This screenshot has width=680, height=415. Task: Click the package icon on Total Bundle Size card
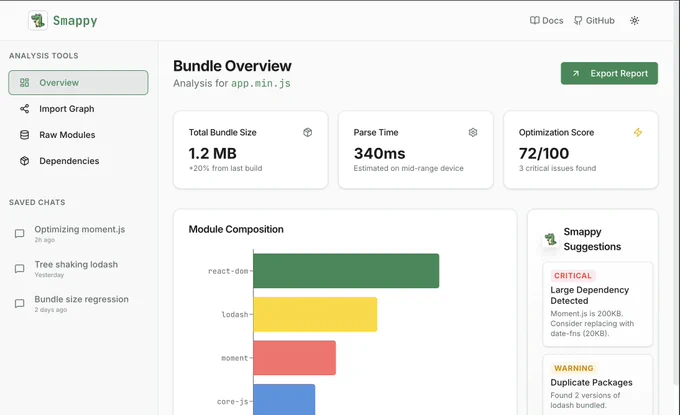click(x=307, y=132)
